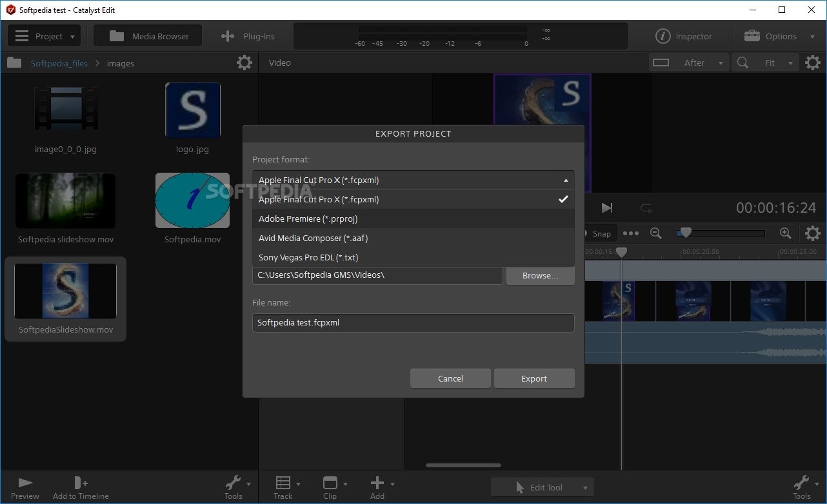The width and height of the screenshot is (827, 504).
Task: Open media browser Tools menu
Action: click(x=237, y=488)
